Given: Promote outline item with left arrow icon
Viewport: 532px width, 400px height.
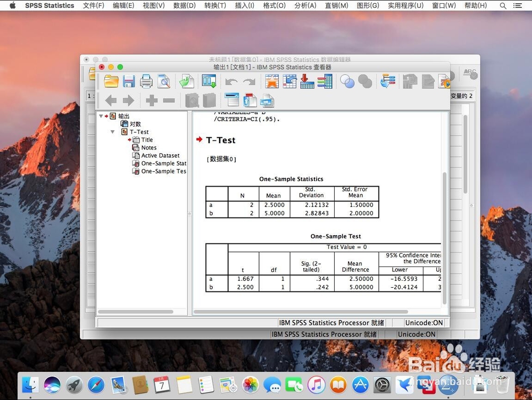Looking at the screenshot, I should tap(111, 101).
